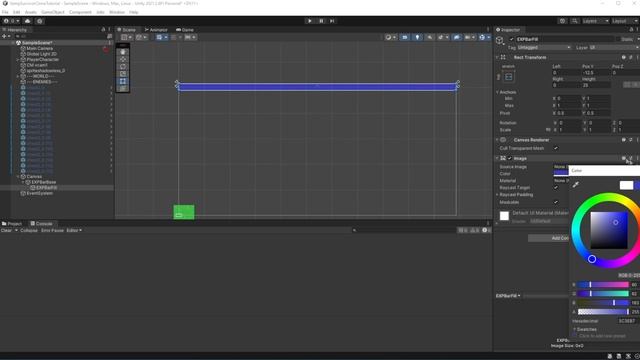The height and width of the screenshot is (360, 640).
Task: Open undo history icon
Action: tap(562, 21)
